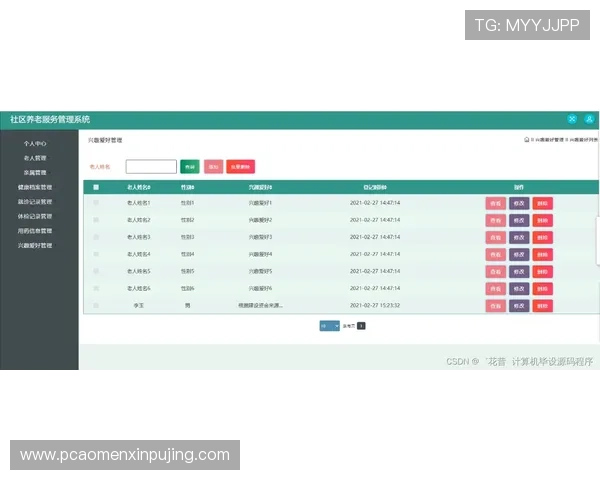This screenshot has height=480, width=600.
Task: Open 健康档案管理 in the sidebar
Action: point(35,187)
